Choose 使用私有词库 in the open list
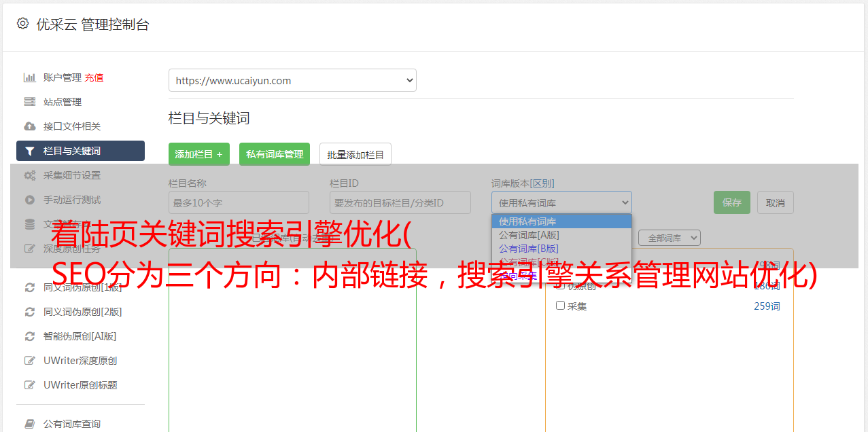 click(x=561, y=221)
